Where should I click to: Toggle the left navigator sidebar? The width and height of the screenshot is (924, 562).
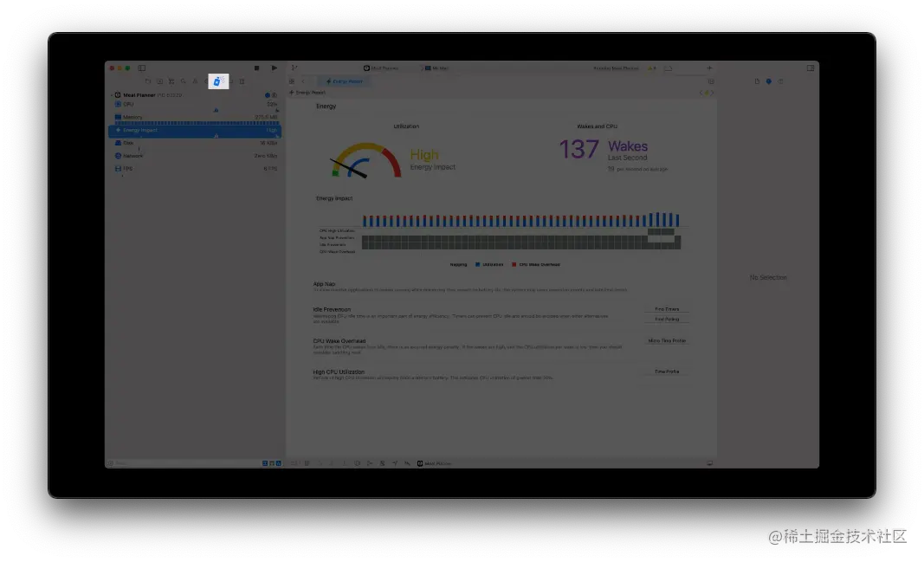[x=141, y=68]
